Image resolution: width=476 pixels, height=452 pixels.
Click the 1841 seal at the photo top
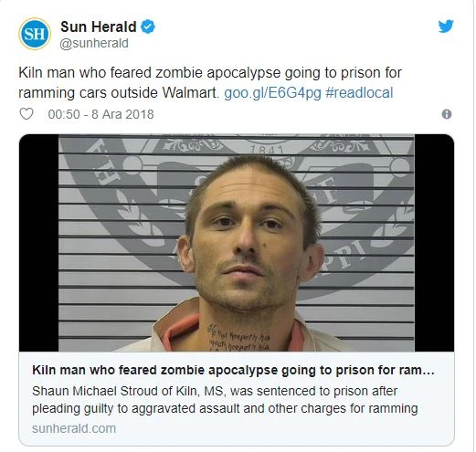click(x=267, y=150)
